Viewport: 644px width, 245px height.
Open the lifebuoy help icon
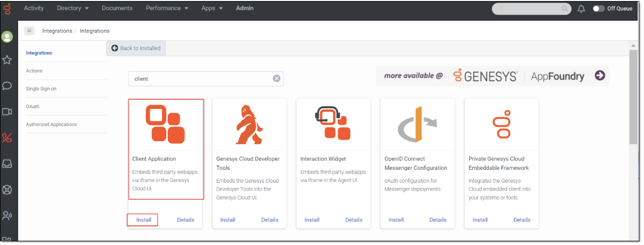[x=7, y=189]
